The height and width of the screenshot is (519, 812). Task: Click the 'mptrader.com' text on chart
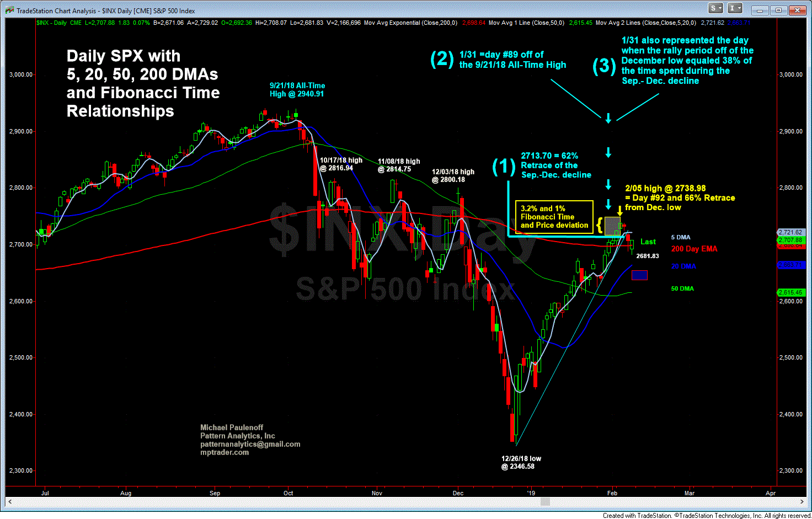(x=225, y=452)
